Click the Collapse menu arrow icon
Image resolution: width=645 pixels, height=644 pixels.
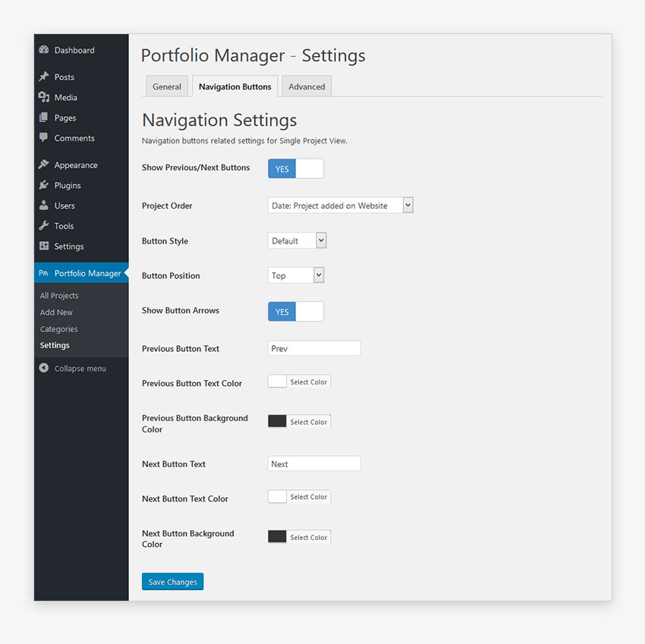point(44,369)
